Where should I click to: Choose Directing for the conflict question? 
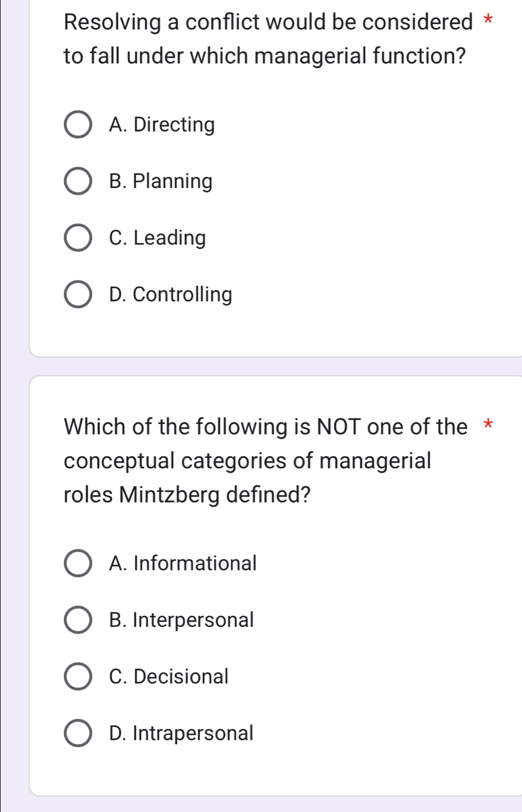coord(78,124)
